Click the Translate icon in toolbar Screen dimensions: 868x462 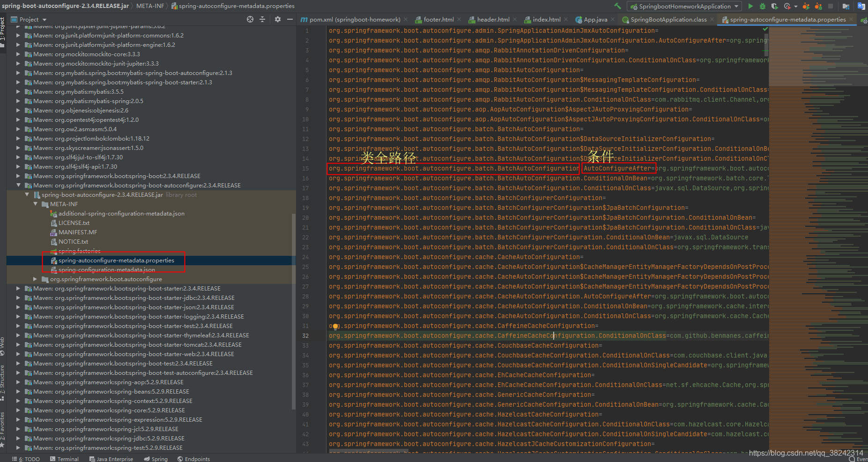click(x=861, y=6)
